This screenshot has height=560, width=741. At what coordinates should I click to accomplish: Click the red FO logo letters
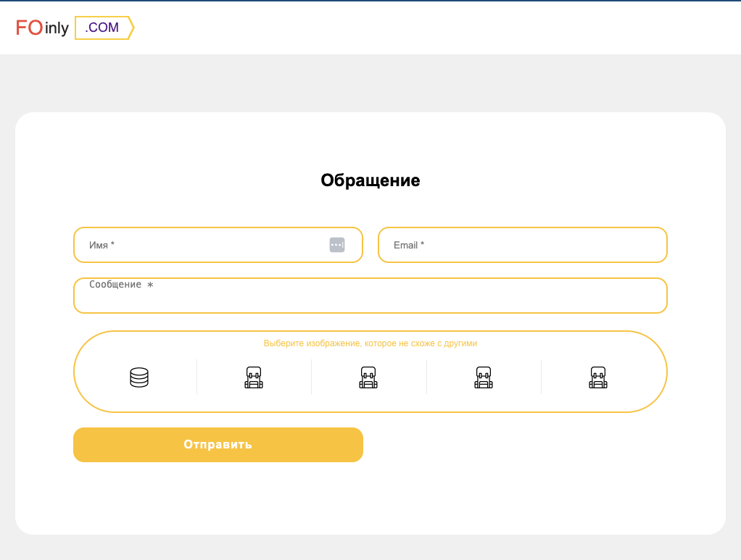tap(29, 28)
